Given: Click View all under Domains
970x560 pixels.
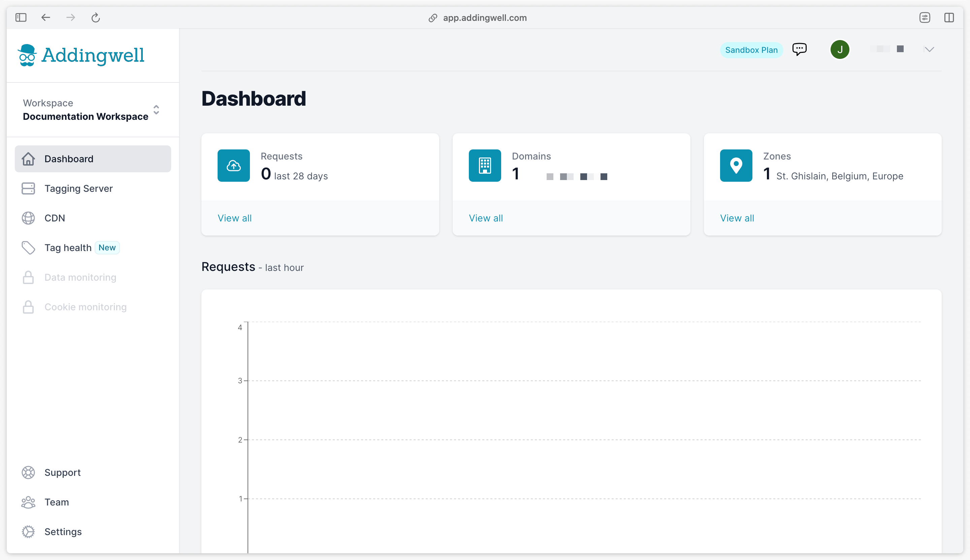Looking at the screenshot, I should [486, 218].
